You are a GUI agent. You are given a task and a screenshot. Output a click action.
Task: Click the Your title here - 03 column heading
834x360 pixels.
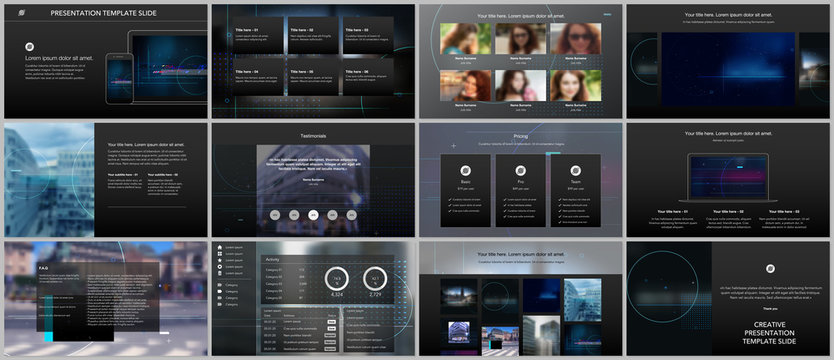tap(783, 211)
